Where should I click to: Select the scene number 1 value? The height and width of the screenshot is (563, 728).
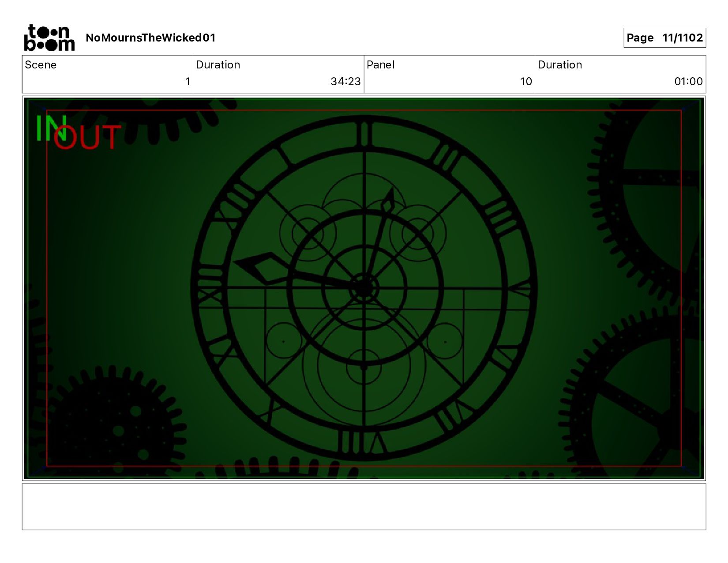pos(188,81)
